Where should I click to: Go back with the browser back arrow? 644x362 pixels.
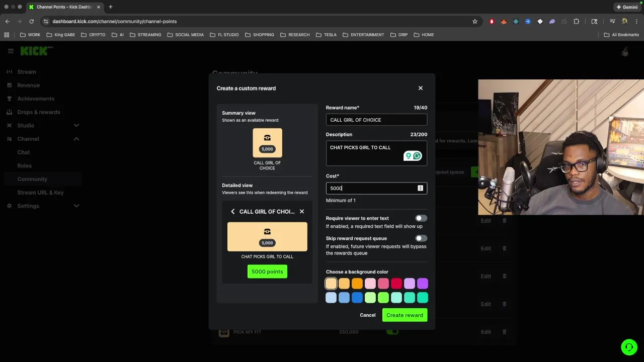point(7,22)
